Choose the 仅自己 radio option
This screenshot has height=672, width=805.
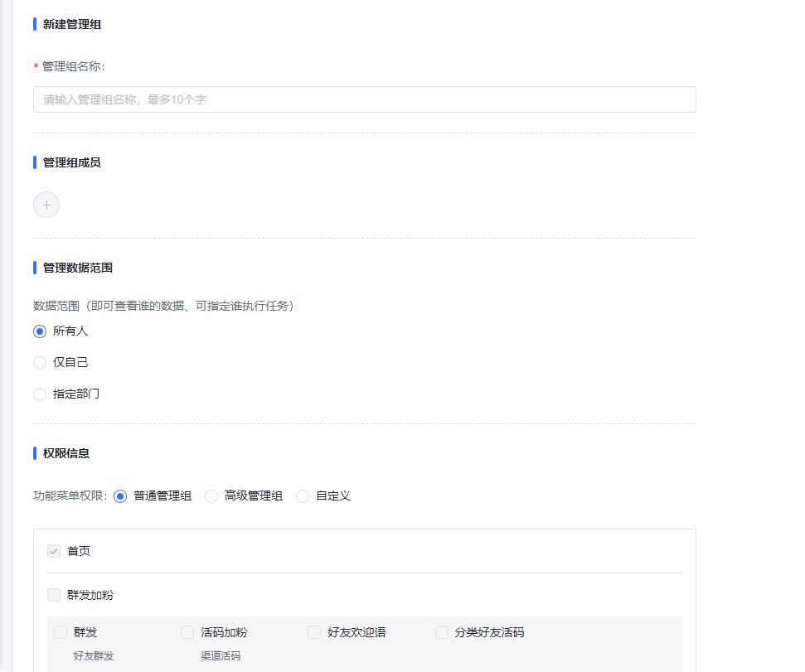40,363
